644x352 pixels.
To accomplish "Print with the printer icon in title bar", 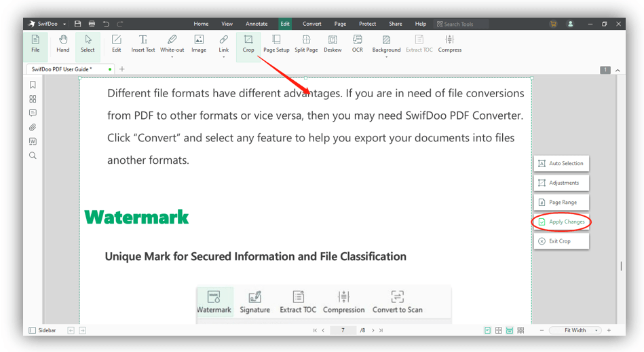I will [x=92, y=24].
